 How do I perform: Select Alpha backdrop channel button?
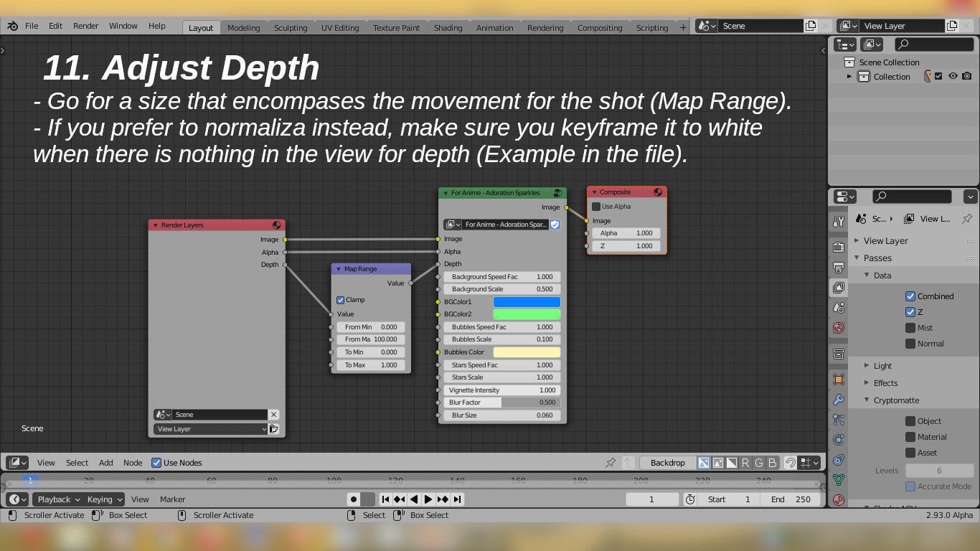click(731, 463)
